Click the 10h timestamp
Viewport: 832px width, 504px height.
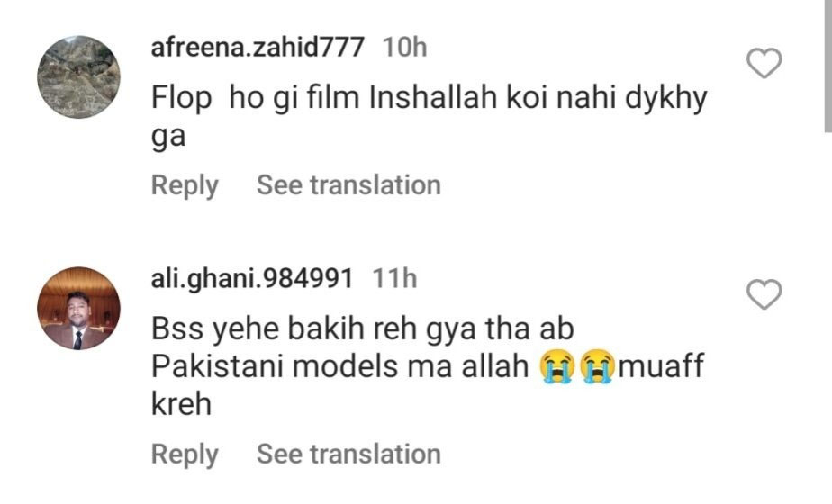click(404, 47)
